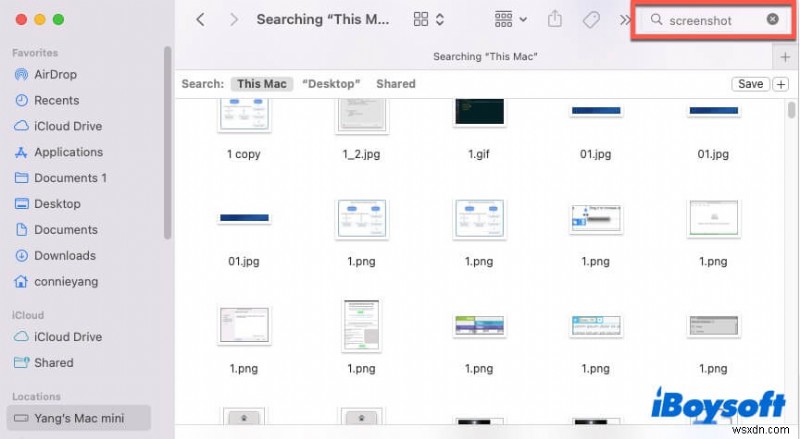Save the current search
800x439 pixels.
(x=751, y=84)
